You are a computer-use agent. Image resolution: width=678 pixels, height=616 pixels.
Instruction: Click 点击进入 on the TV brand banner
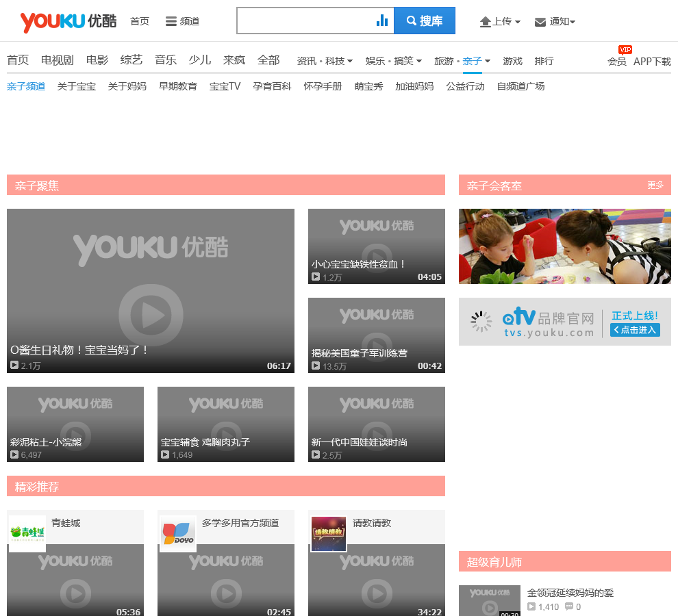pos(635,330)
